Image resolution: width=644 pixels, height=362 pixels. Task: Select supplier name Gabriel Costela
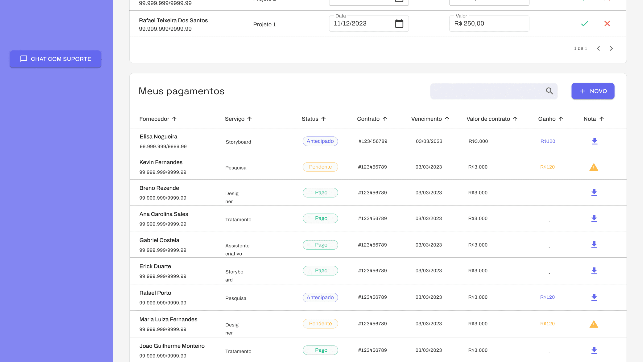(x=159, y=240)
